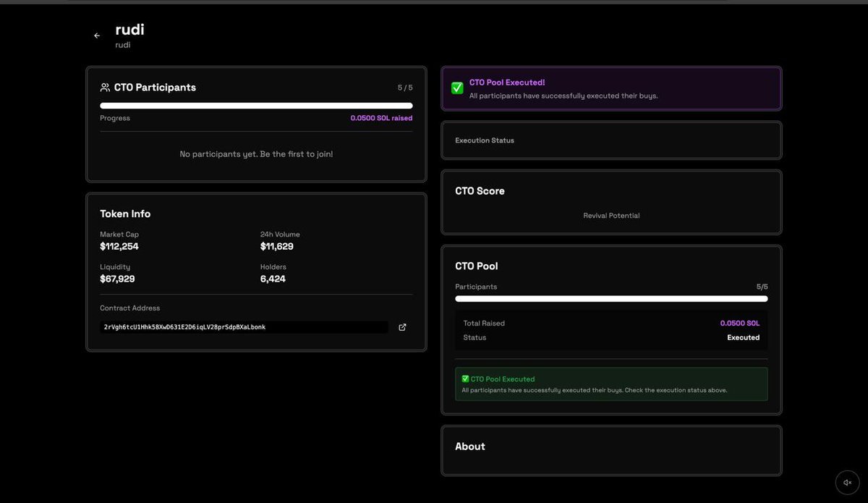Screen dimensions: 868x503
Task: Click the CTO Pool Executed notification banner
Action: click(611, 88)
